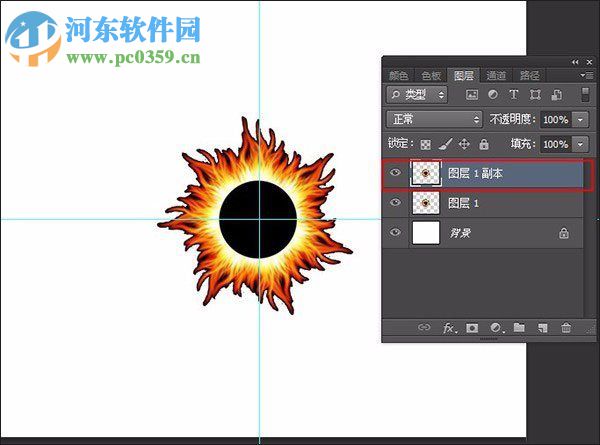Lock image pixels brush icon
The width and height of the screenshot is (600, 445).
coord(445,144)
